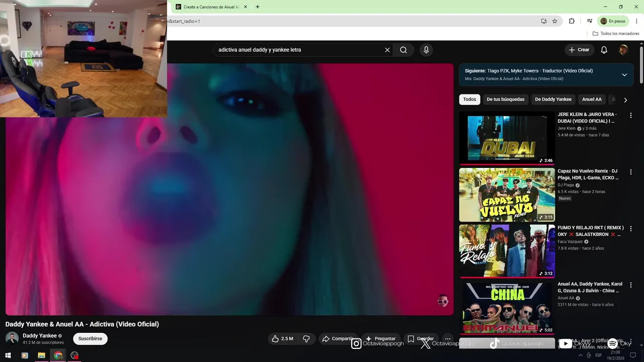This screenshot has height=362, width=644.
Task: Start voice search with microphone icon
Action: pyautogui.click(x=426, y=50)
